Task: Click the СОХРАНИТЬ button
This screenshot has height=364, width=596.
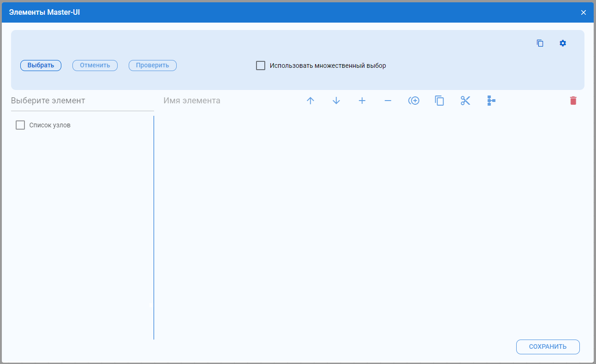Action: pyautogui.click(x=548, y=347)
